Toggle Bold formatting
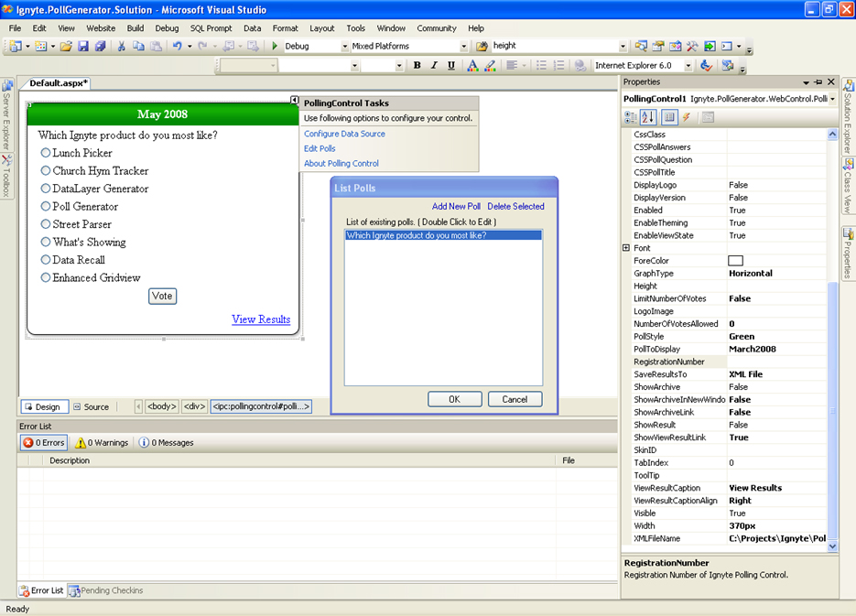Image resolution: width=856 pixels, height=616 pixels. pos(417,66)
